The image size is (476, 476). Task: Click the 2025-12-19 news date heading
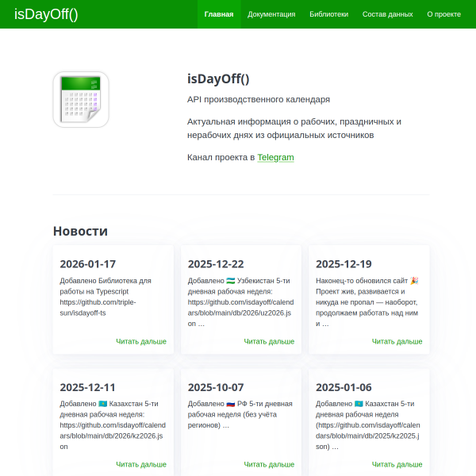[344, 264]
